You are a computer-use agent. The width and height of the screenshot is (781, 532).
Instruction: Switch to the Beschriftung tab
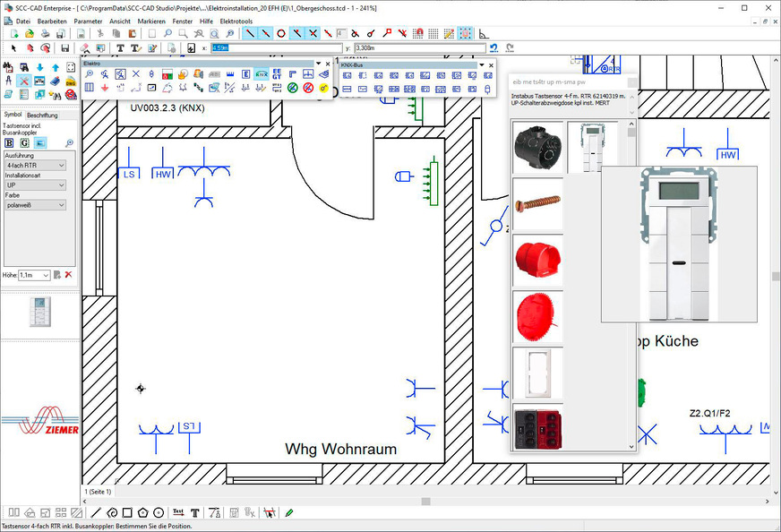pyautogui.click(x=42, y=116)
